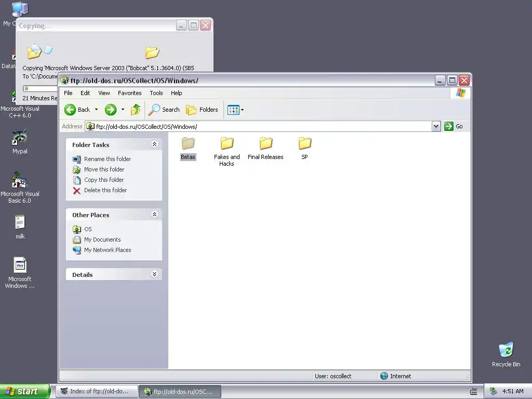
Task: Click Delete this folder
Action: [x=100, y=190]
